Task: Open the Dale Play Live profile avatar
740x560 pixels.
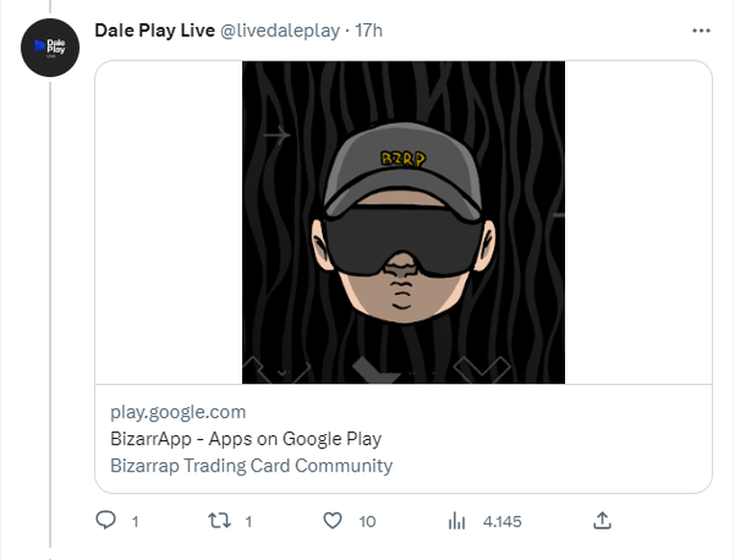Action: click(x=49, y=48)
